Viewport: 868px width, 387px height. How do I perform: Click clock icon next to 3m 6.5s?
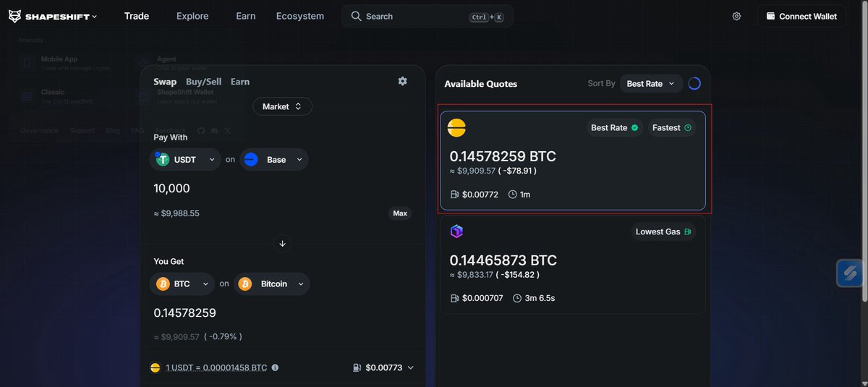[517, 298]
